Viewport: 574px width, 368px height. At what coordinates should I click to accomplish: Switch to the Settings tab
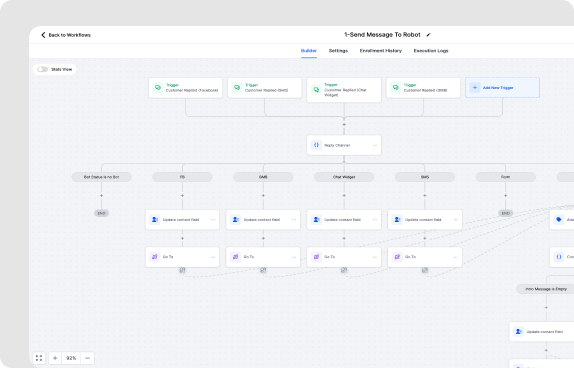(x=338, y=51)
